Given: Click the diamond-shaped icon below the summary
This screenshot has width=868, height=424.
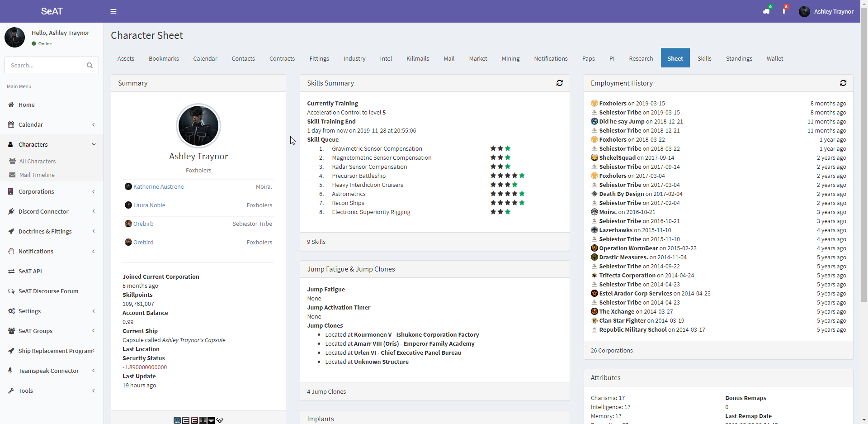Looking at the screenshot, I should [x=220, y=420].
